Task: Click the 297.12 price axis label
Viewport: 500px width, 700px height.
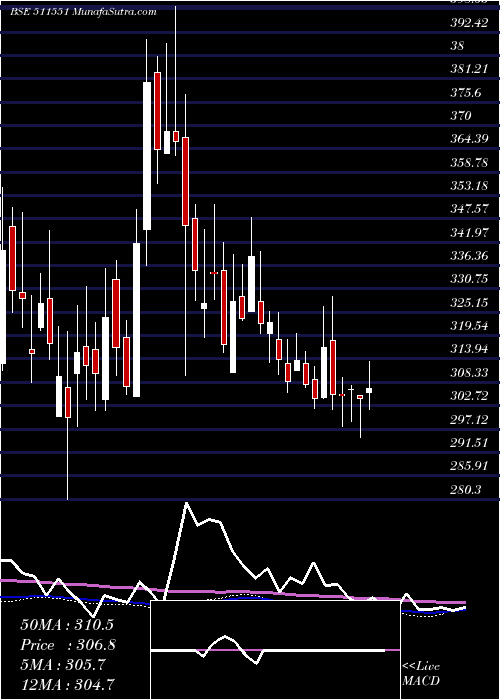Action: pos(469,419)
